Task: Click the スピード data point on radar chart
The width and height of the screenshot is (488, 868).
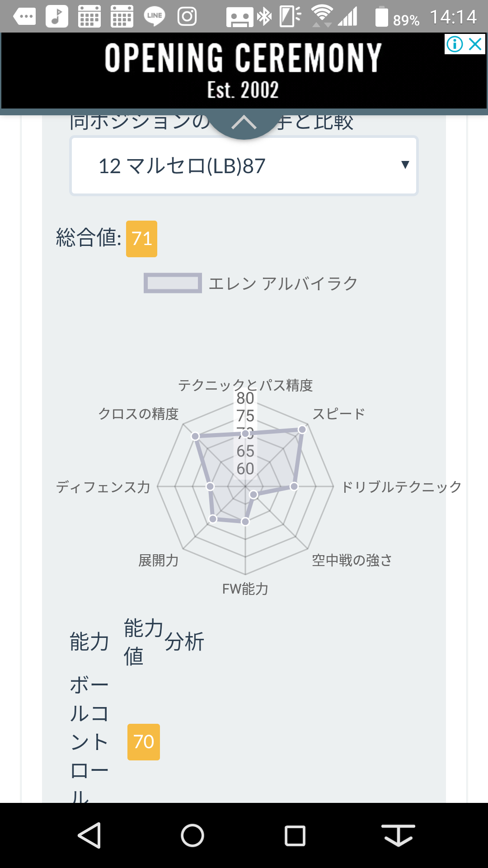Action: 302,429
